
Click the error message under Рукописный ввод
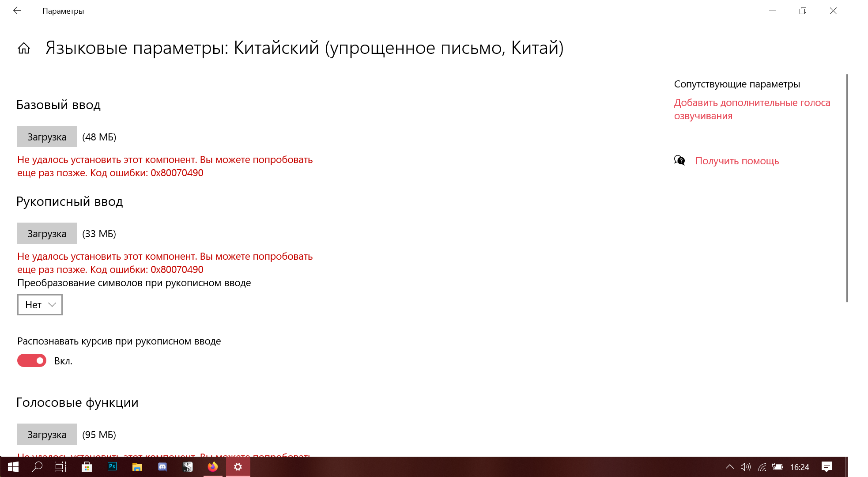point(165,263)
